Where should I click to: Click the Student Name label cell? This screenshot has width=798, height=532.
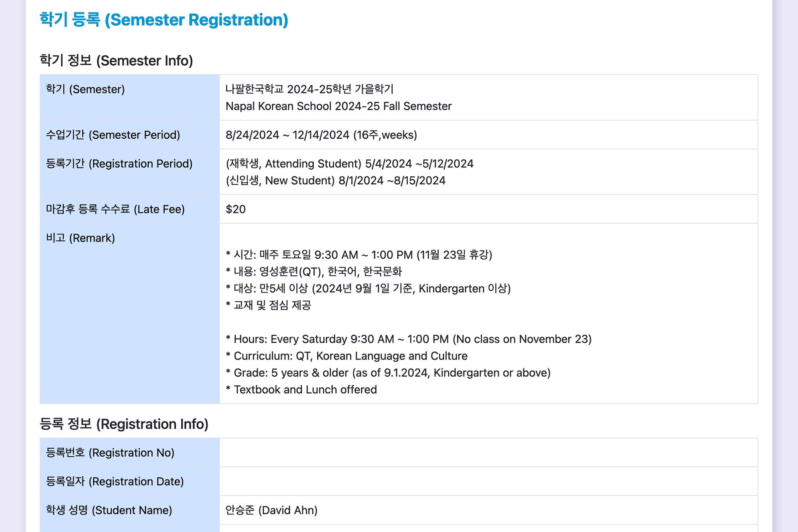[130, 510]
